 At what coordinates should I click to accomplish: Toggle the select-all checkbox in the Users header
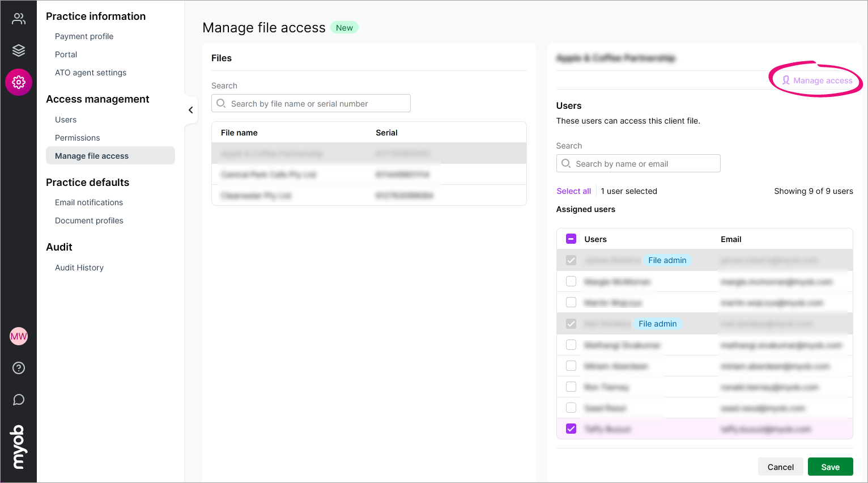pyautogui.click(x=571, y=239)
